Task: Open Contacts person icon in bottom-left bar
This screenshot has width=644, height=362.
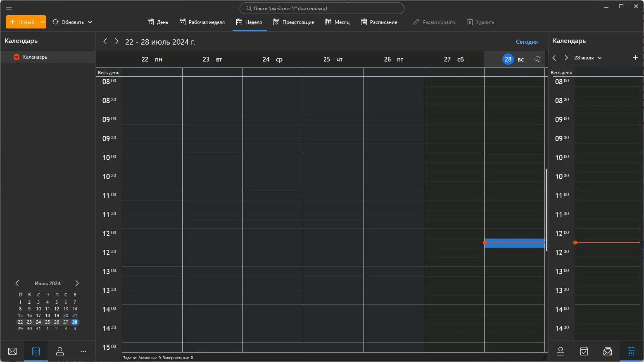Action: click(x=60, y=351)
